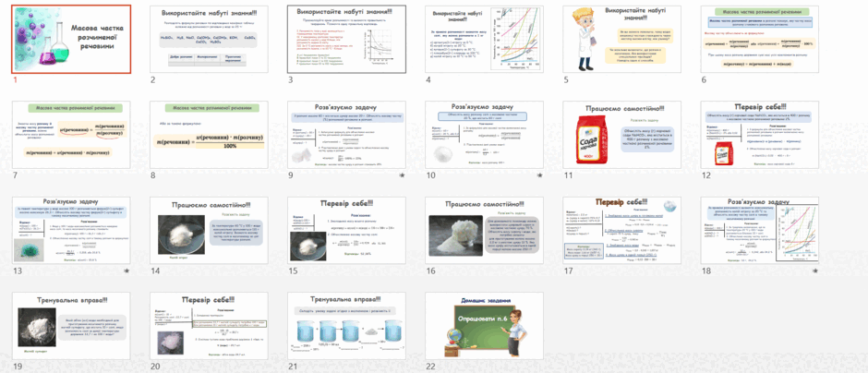Screen dimensions: 868x373
Task: Select slide 11 thumbnail with red soda bag
Action: click(621, 135)
